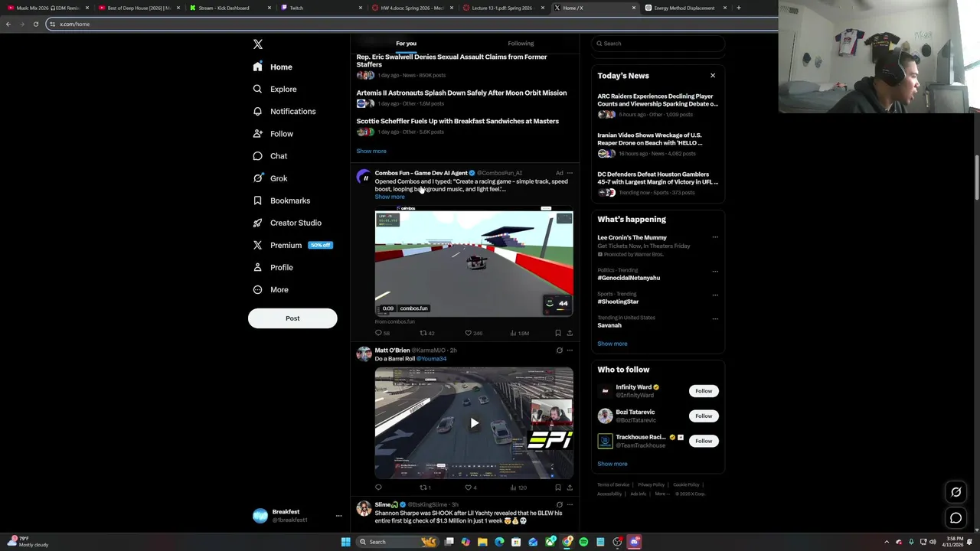Follow Infinity Ward

(x=704, y=391)
